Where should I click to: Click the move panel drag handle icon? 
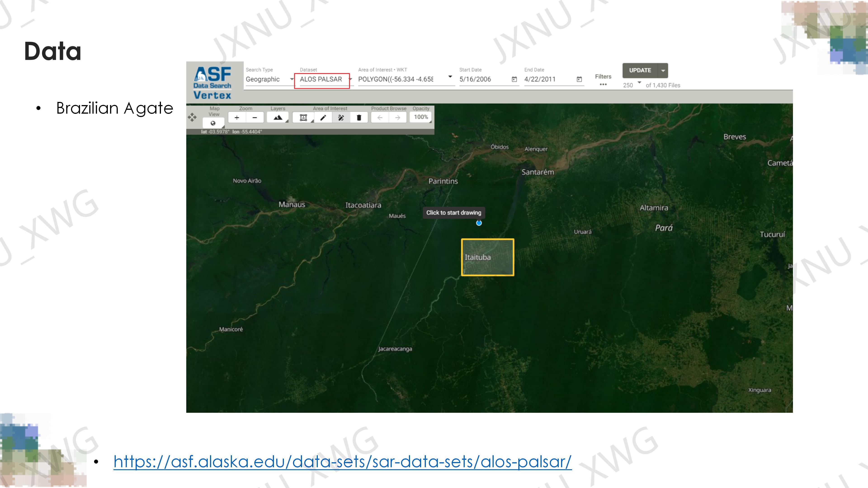192,117
